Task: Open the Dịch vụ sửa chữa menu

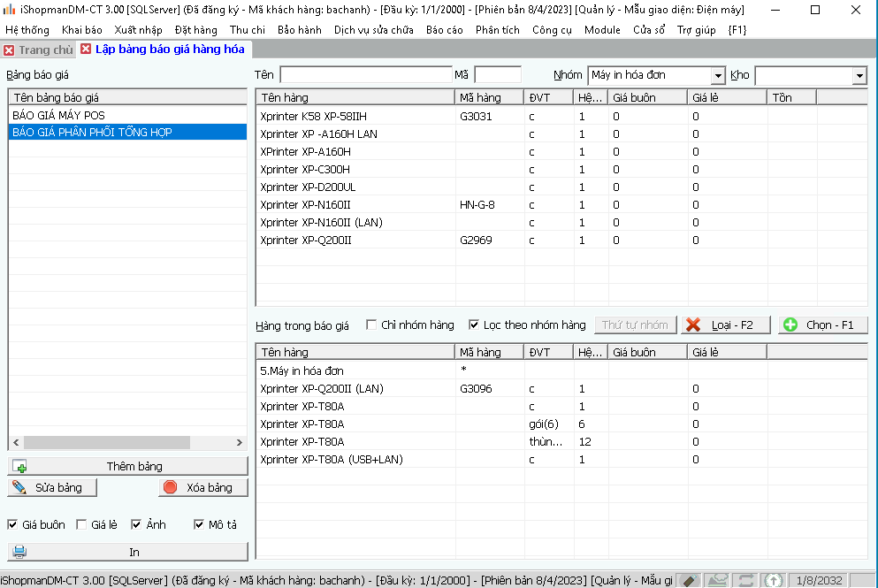Action: [x=374, y=30]
